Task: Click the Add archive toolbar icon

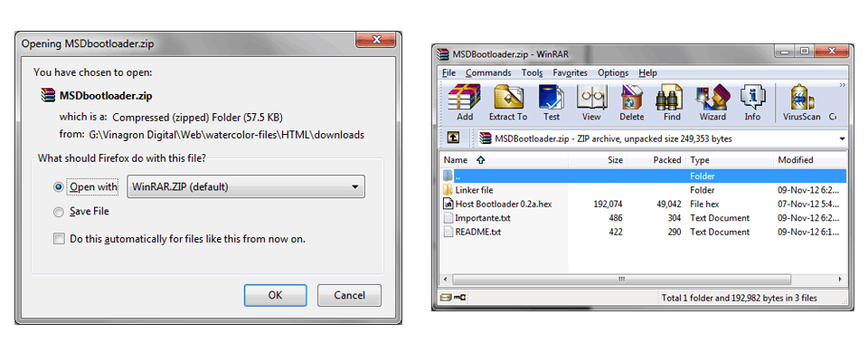Action: tap(465, 102)
